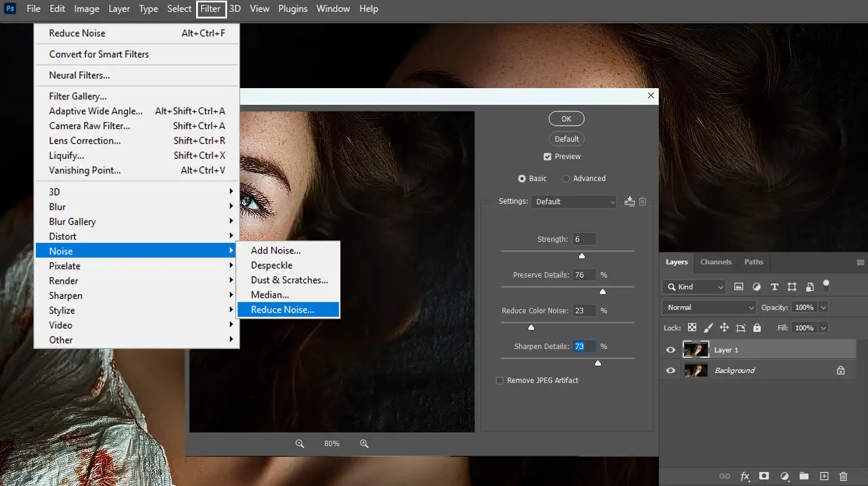Open the Settings Default dropdown
Screen dimensions: 868x486
point(573,202)
